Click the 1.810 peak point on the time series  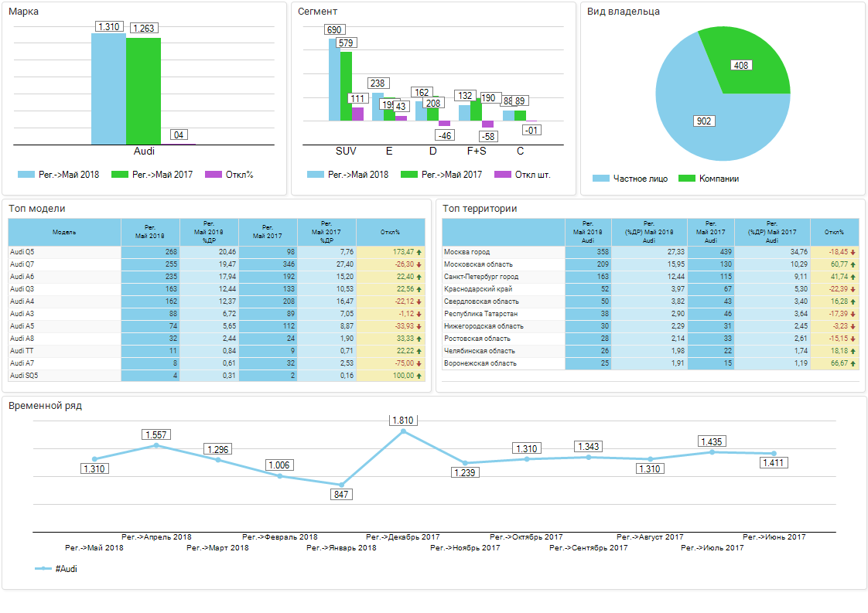[403, 431]
